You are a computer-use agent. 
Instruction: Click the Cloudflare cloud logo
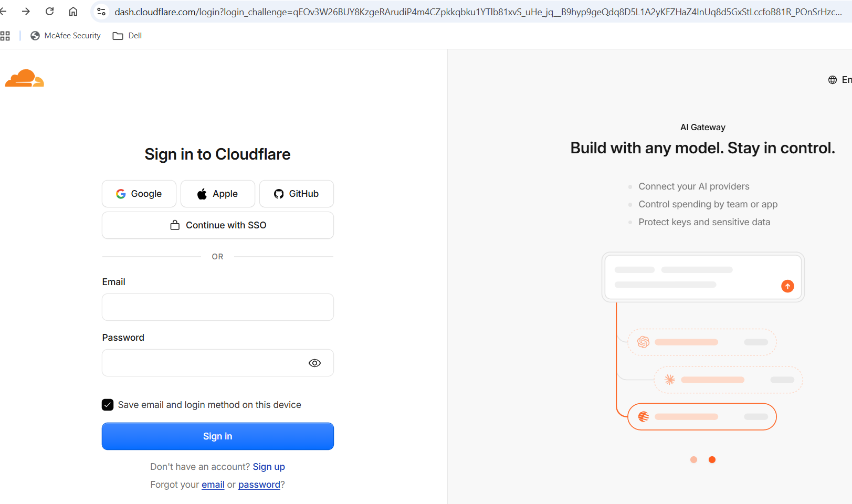tap(25, 78)
